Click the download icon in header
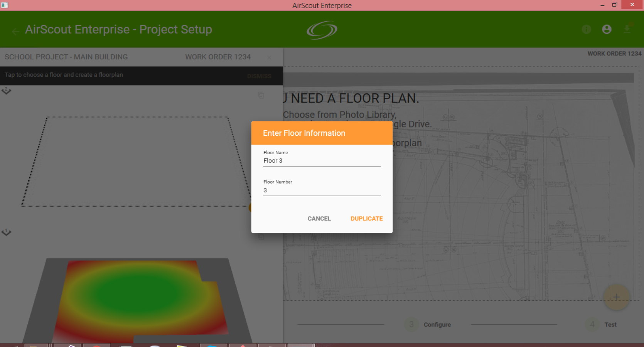This screenshot has height=347, width=644. (627, 29)
